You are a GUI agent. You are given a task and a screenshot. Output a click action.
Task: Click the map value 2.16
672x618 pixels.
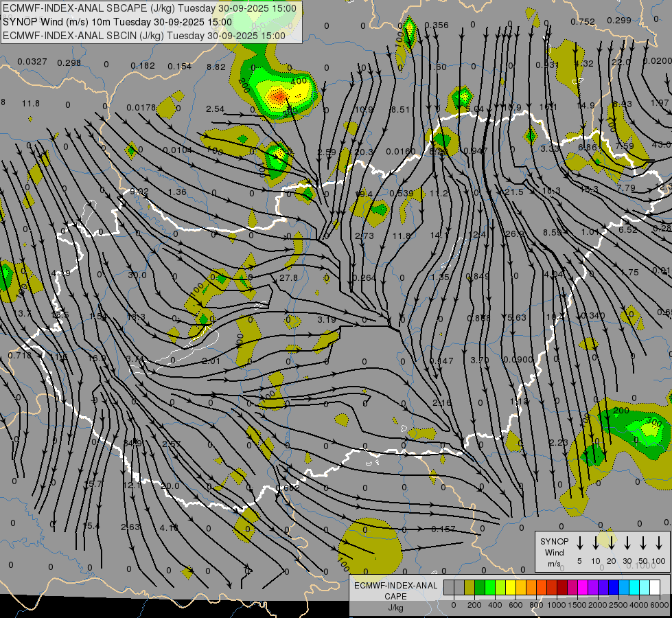pos(442,402)
